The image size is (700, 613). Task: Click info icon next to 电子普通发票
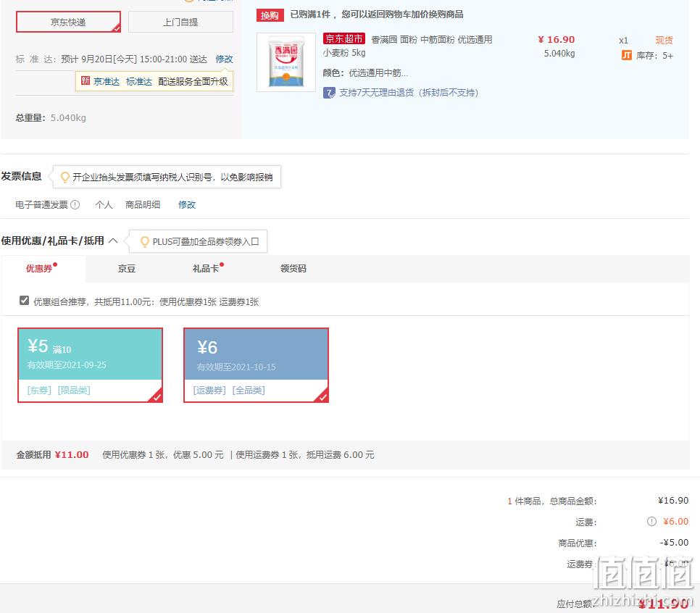point(75,204)
